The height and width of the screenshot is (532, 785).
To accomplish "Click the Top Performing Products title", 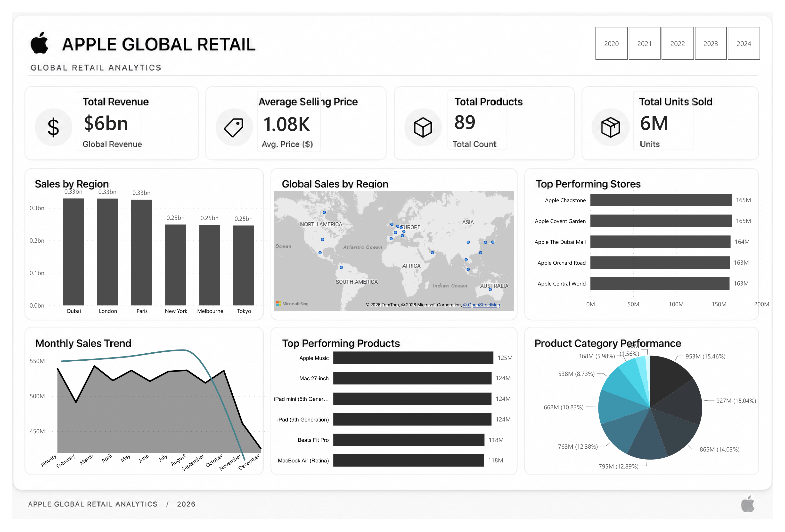I will (341, 343).
